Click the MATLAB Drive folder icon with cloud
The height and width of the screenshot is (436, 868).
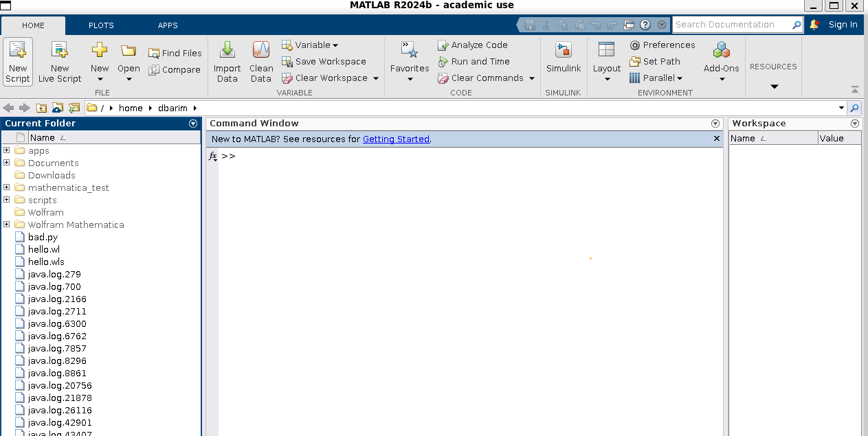(x=58, y=108)
